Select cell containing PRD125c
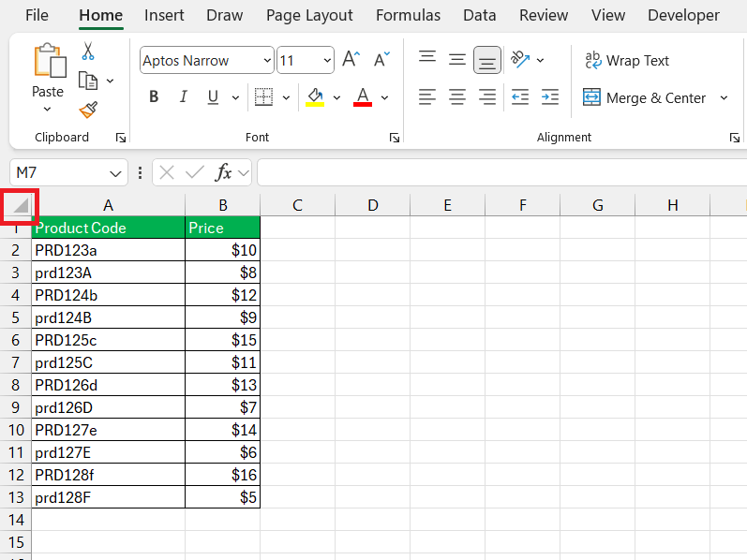Viewport: 747px width, 560px height. pos(108,340)
